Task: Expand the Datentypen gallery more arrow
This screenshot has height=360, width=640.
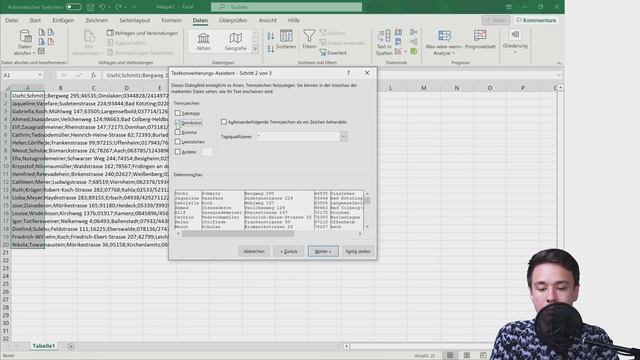Action: coord(256,49)
